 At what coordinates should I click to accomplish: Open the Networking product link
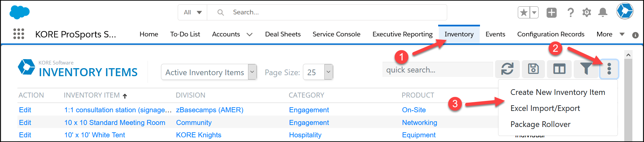click(x=419, y=123)
